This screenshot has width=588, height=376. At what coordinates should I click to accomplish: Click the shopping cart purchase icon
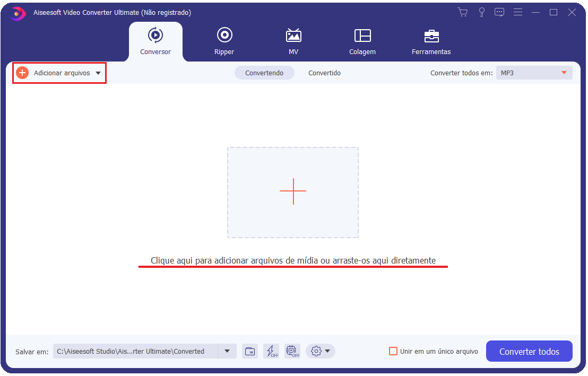(x=463, y=12)
